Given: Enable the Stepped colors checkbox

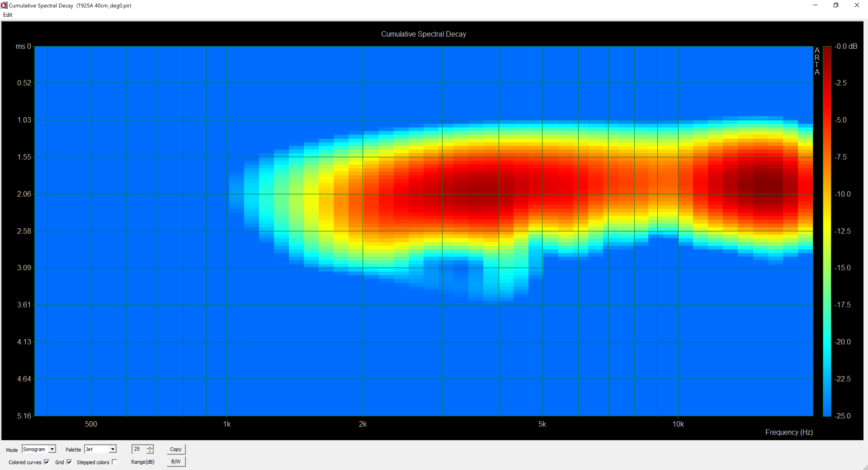Looking at the screenshot, I should click(115, 462).
